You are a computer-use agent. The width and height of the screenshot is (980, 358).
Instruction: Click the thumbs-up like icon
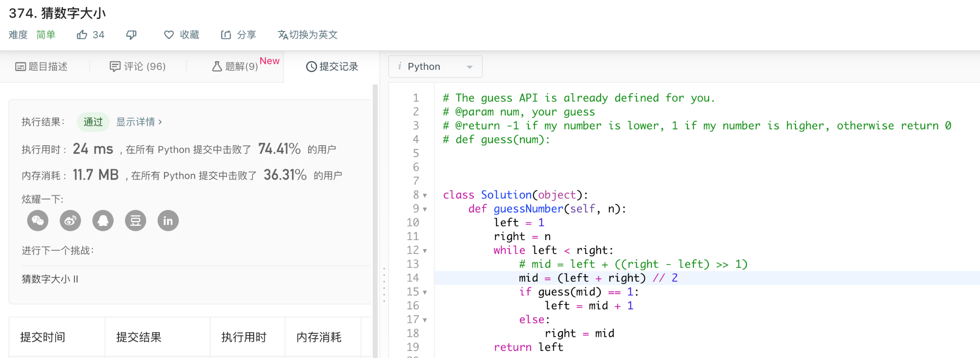point(82,35)
